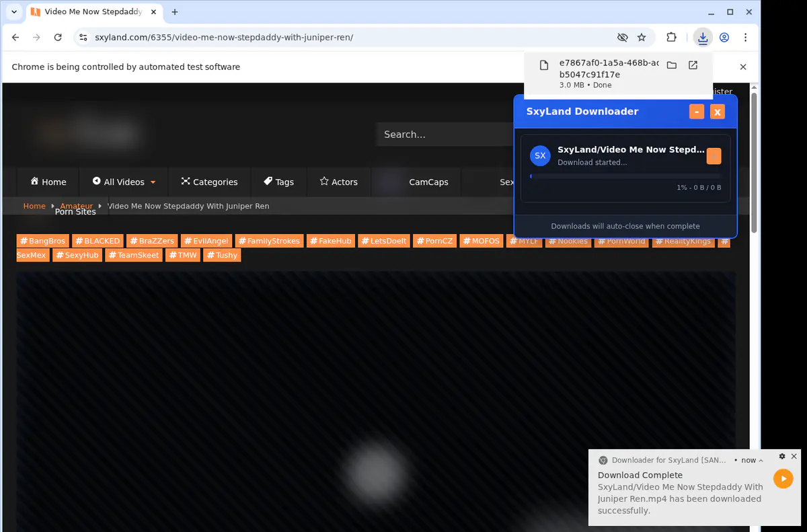The image size is (807, 532).
Task: Click the browser Forward arrow
Action: point(36,38)
